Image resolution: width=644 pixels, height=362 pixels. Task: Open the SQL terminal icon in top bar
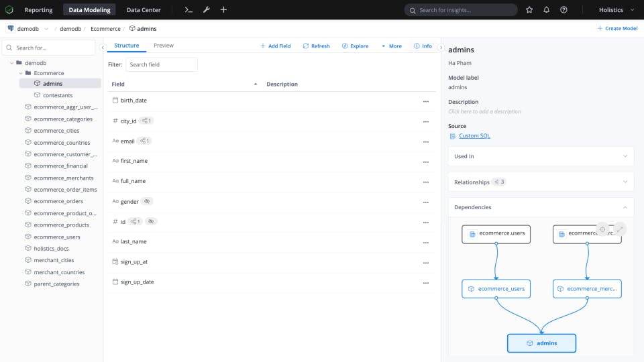point(189,10)
